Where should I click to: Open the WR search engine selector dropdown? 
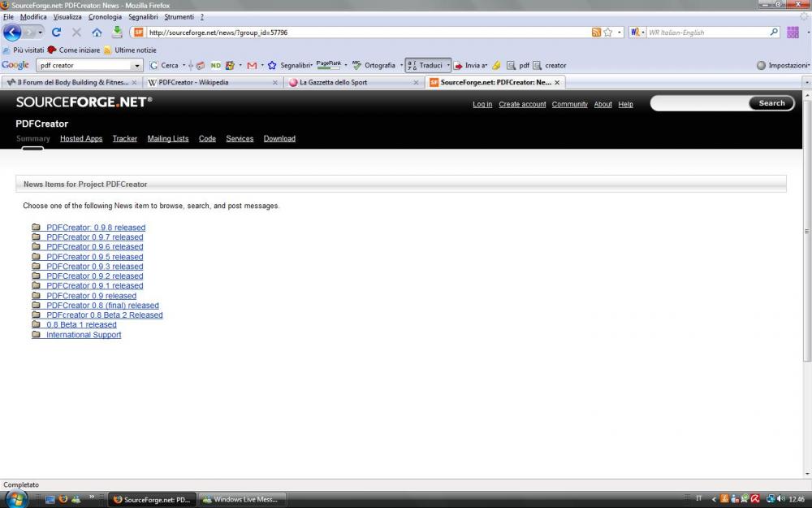click(x=641, y=33)
